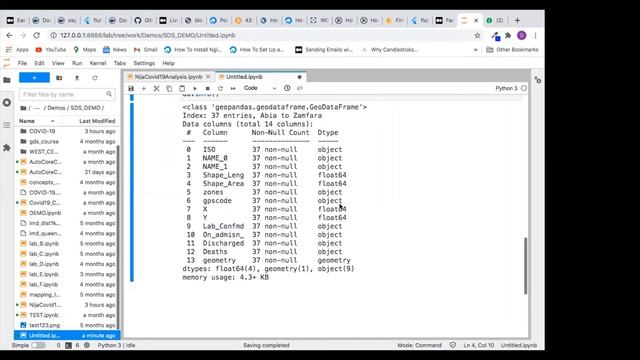Viewport: 640px width, 360px height.
Task: Insert a cell below with the plus icon
Action: pyautogui.click(x=144, y=88)
